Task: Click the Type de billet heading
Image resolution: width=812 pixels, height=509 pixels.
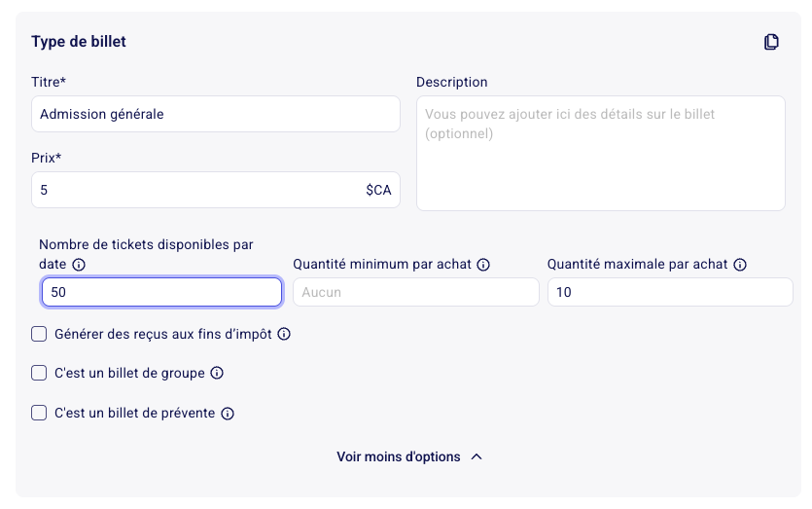Action: (x=79, y=42)
